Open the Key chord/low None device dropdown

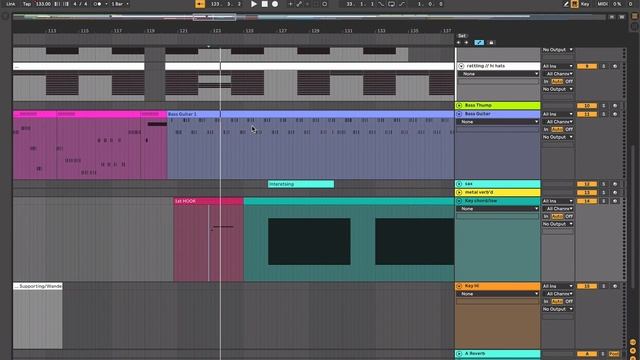[x=498, y=209]
